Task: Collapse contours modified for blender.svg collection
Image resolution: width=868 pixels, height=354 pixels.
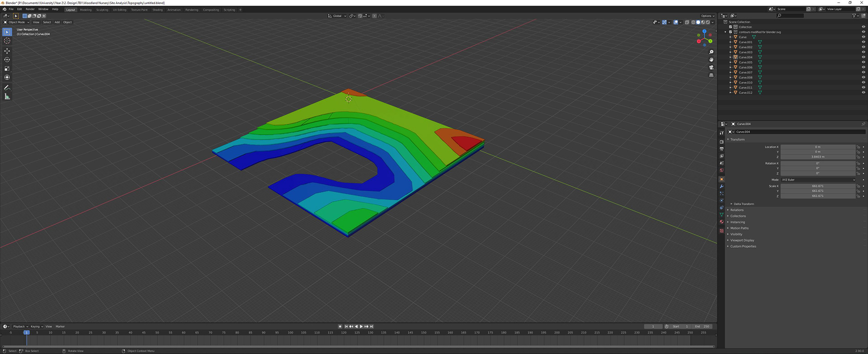Action: [x=726, y=32]
